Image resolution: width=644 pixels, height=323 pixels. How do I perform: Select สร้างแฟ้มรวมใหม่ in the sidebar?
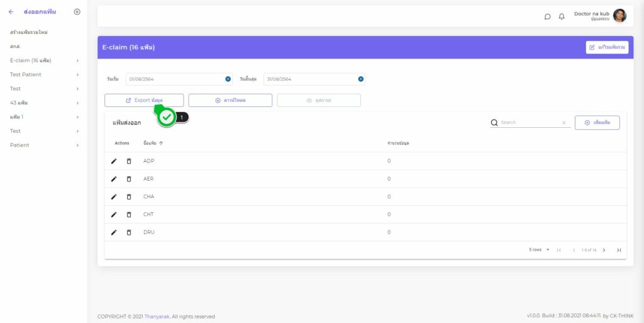pyautogui.click(x=29, y=32)
